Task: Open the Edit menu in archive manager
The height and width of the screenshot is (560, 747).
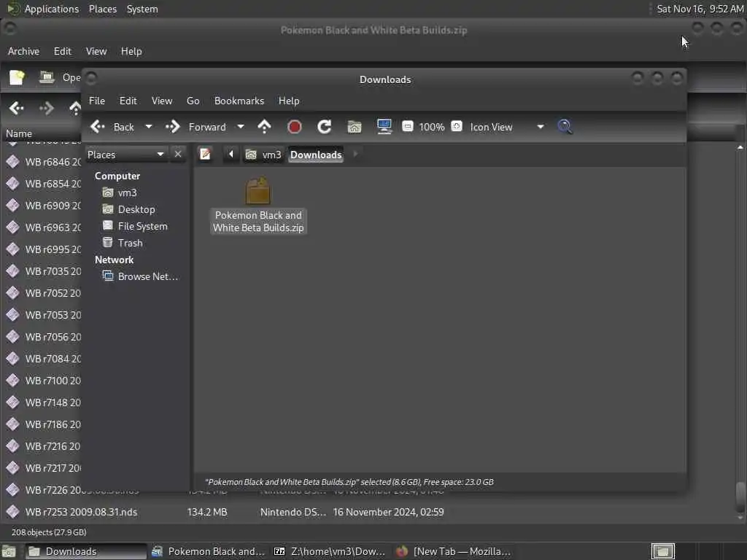Action: click(63, 51)
